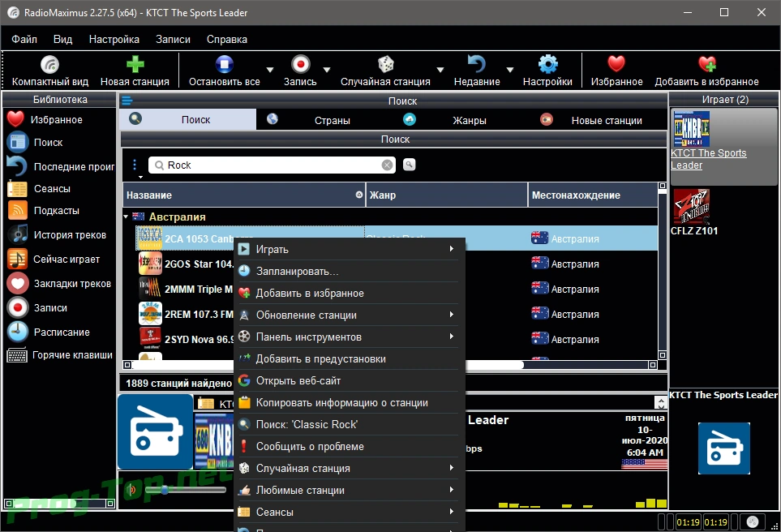Open the Настройка menu
This screenshot has height=532, width=781.
pyautogui.click(x=114, y=40)
